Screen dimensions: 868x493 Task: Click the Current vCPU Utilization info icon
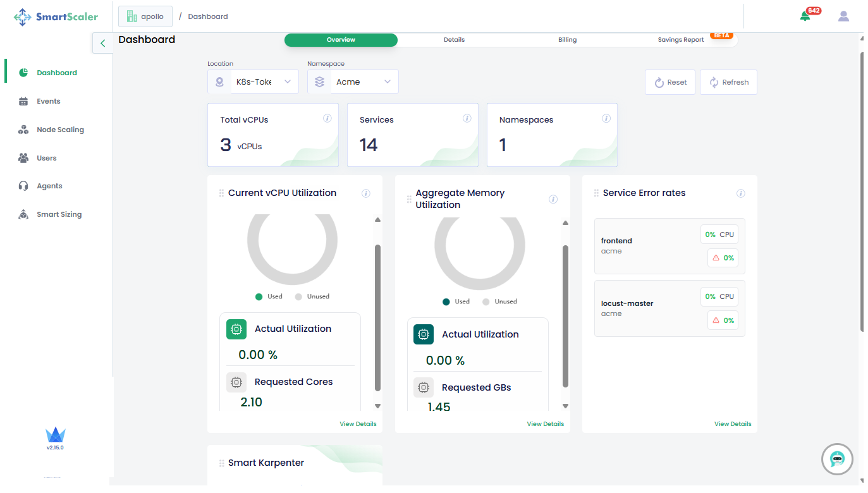tap(366, 193)
